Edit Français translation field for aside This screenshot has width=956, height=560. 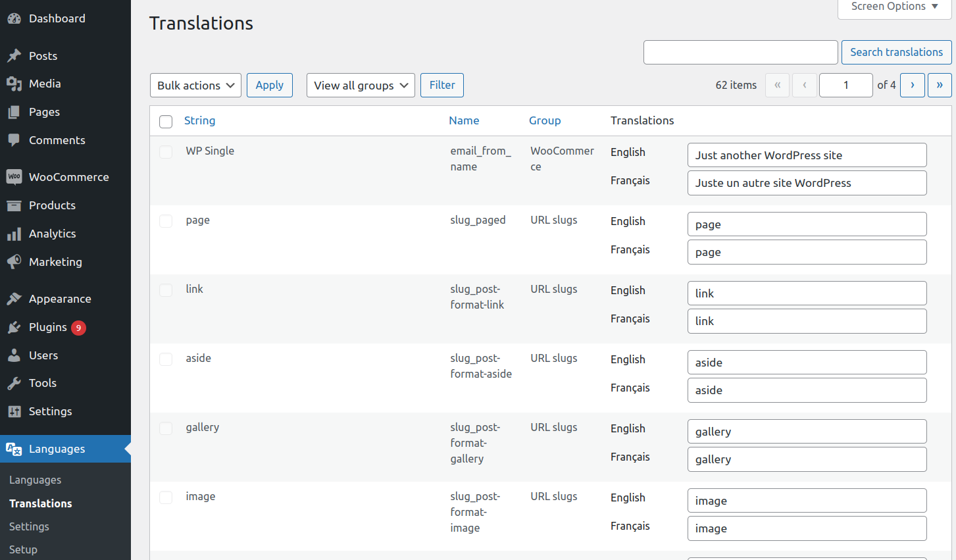pos(807,390)
